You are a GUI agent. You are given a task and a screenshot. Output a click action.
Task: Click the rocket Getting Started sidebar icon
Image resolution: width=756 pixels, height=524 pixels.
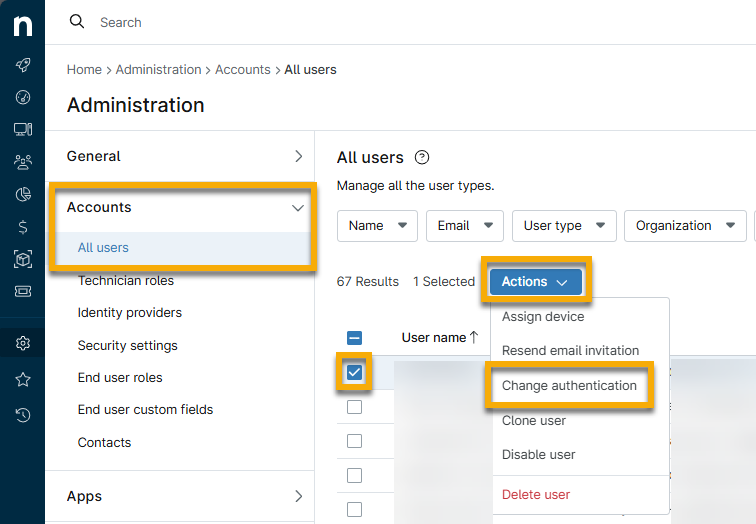[22, 65]
